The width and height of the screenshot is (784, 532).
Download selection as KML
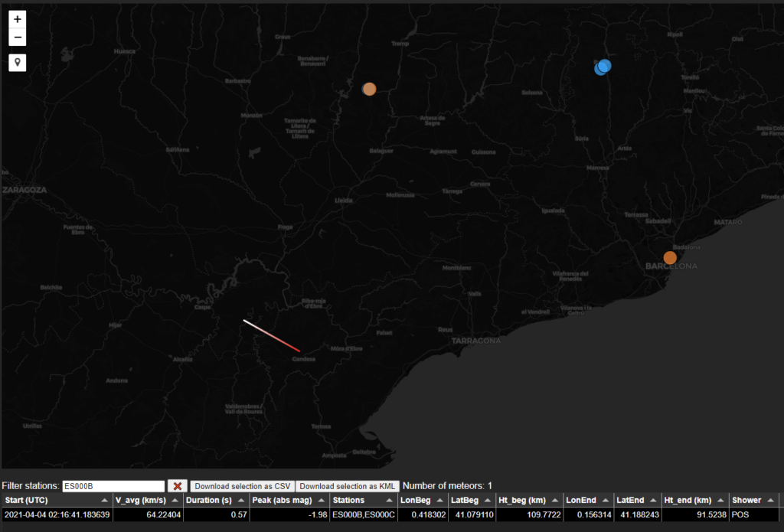click(x=348, y=486)
